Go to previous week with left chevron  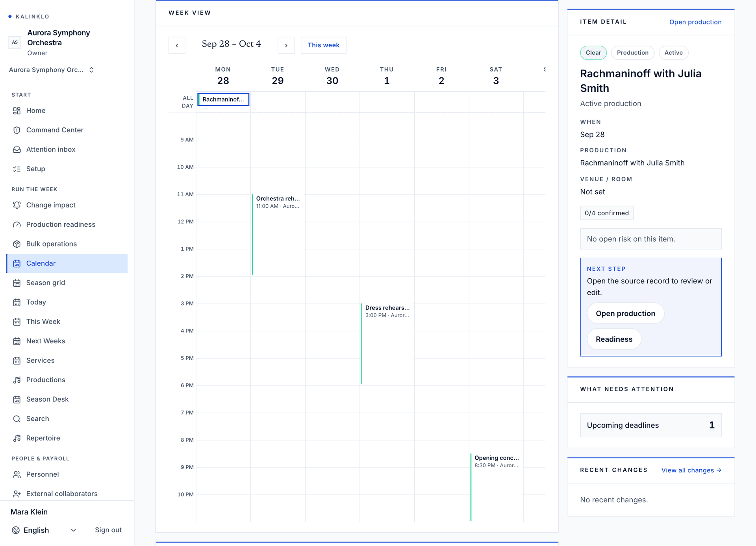tap(177, 45)
